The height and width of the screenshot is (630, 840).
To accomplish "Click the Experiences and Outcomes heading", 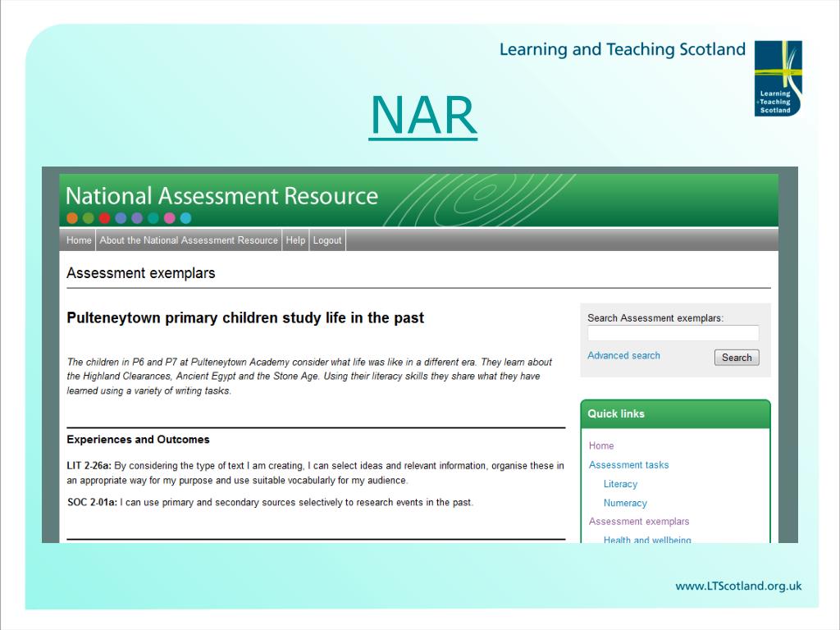I will 138,440.
